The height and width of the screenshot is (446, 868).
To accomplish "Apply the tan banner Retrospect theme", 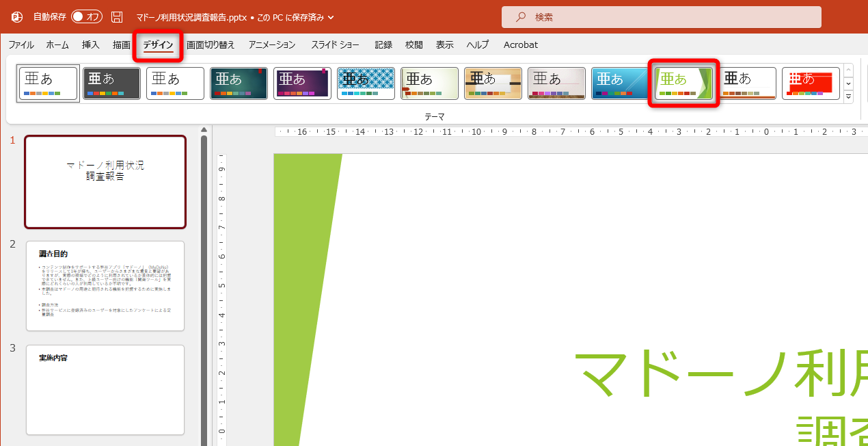I will tap(493, 83).
